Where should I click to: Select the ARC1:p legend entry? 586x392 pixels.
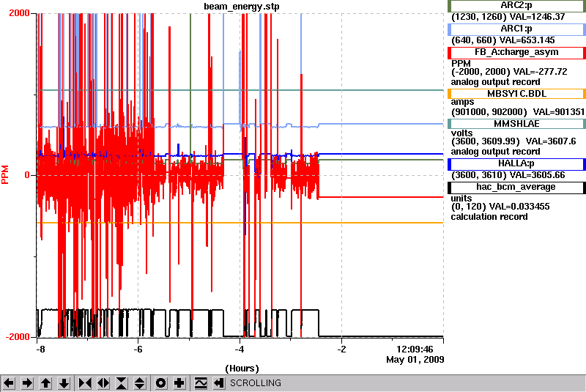point(516,29)
